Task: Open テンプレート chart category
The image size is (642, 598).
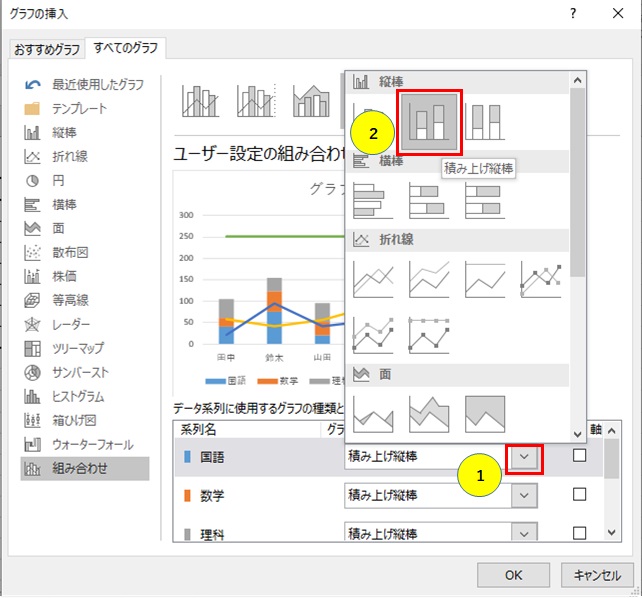Action: point(85,108)
